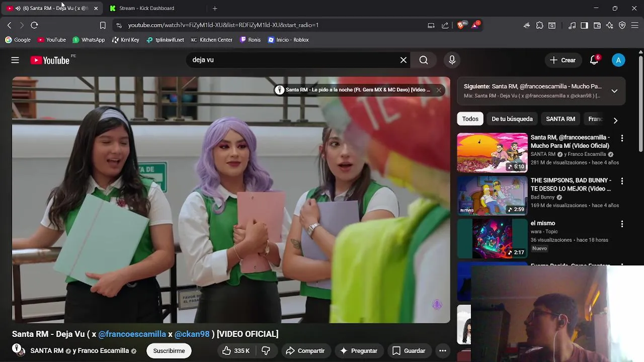Open the Google bookmark
The width and height of the screenshot is (644, 362).
[18, 40]
